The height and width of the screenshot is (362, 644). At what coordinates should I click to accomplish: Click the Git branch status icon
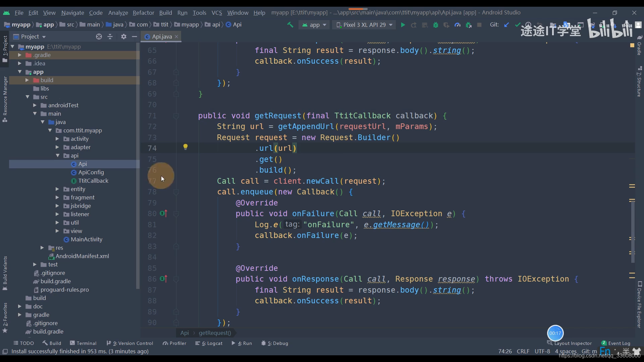pos(591,351)
